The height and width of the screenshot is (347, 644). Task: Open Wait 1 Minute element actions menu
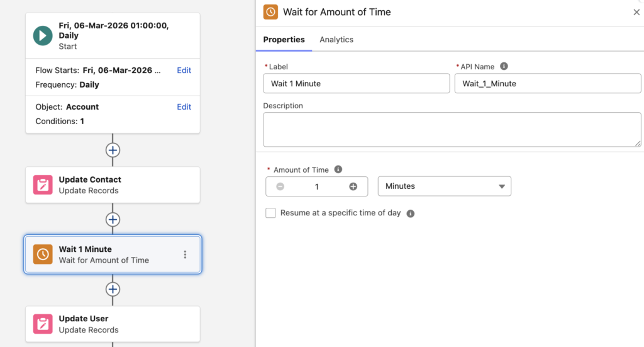pos(185,254)
